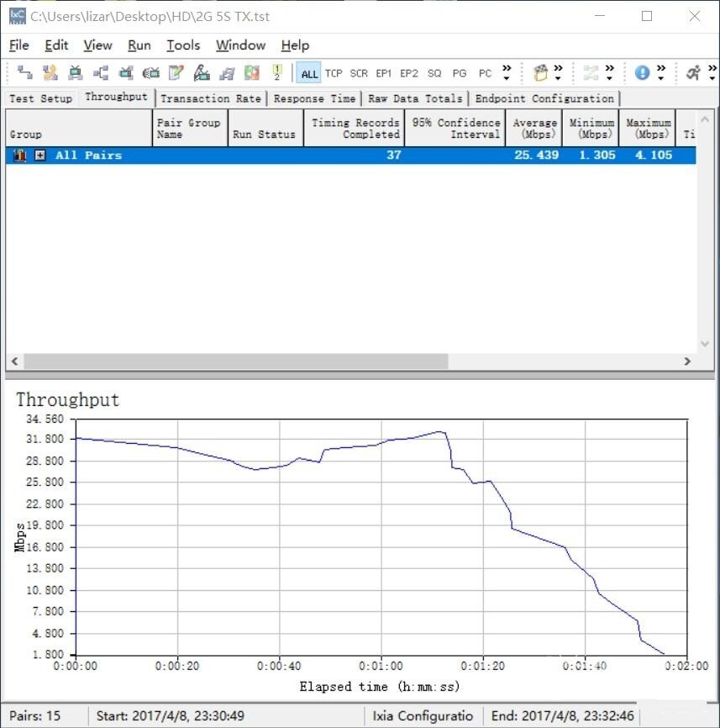The height and width of the screenshot is (728, 720).
Task: Click the EP1 toolbar button
Action: tap(384, 73)
